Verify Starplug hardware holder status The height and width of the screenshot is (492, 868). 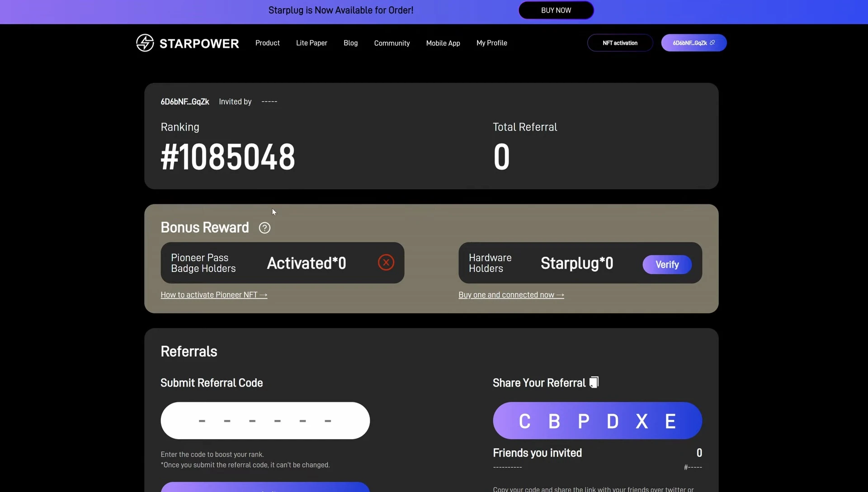click(667, 265)
